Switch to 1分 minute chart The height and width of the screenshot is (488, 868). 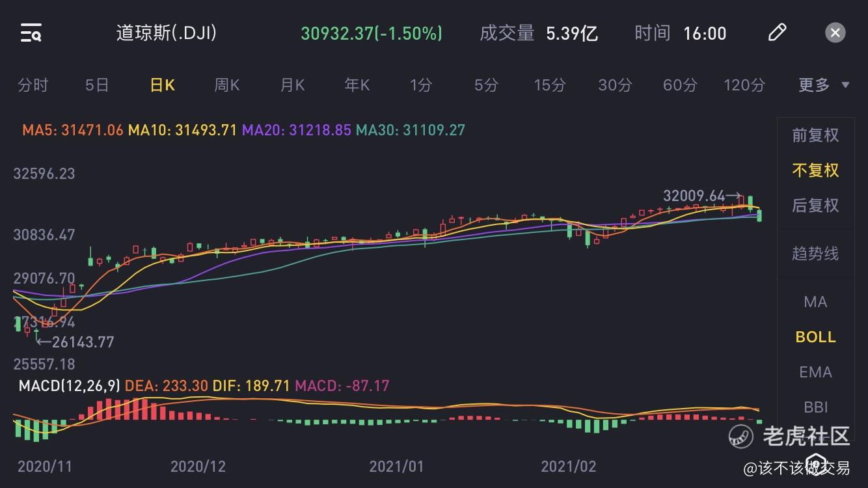coord(421,85)
